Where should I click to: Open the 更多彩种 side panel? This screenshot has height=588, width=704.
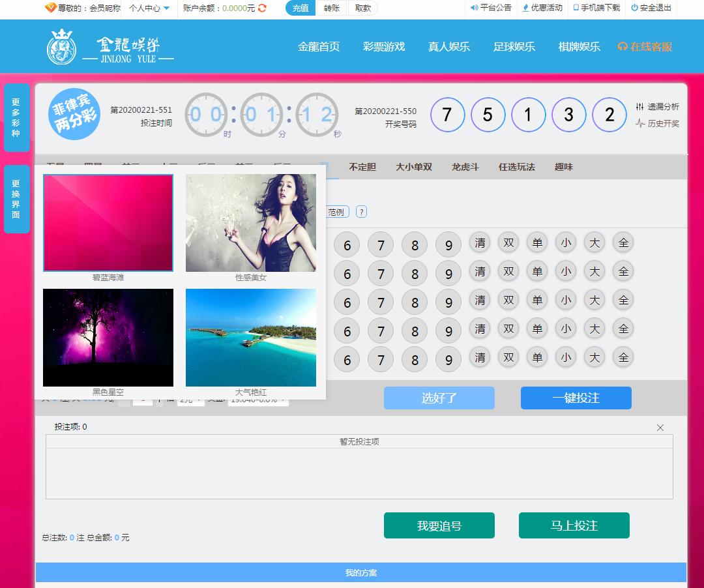point(16,117)
